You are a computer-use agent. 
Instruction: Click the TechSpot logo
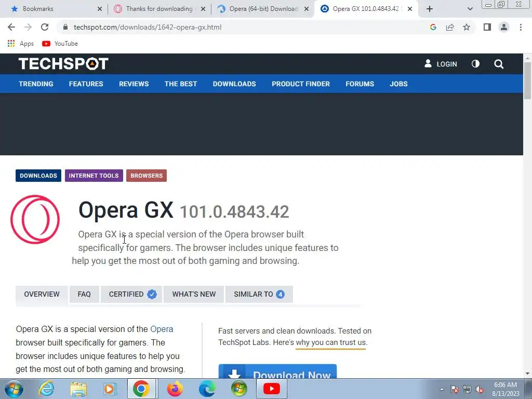click(x=63, y=63)
